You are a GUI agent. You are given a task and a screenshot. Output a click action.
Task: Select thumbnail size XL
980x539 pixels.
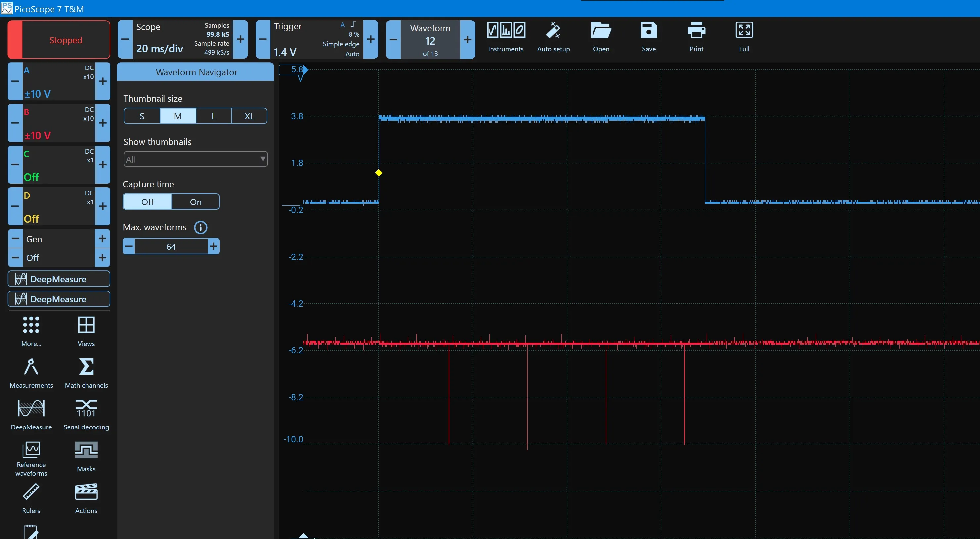tap(249, 116)
